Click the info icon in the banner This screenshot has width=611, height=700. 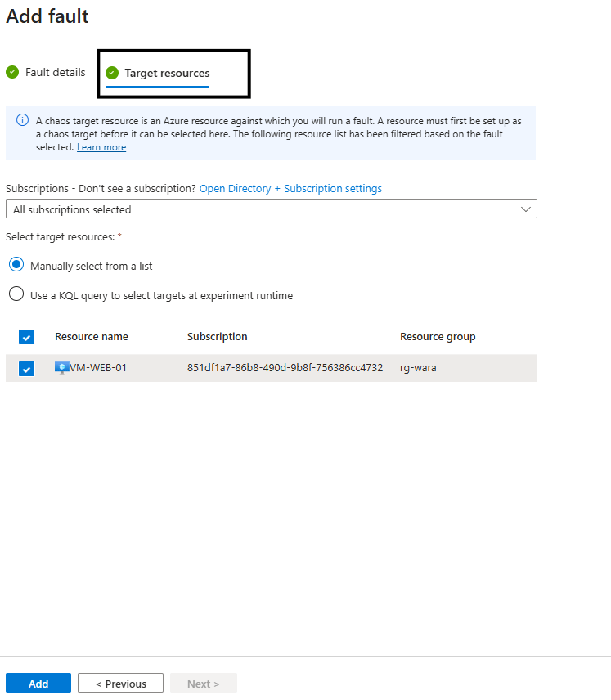tap(22, 120)
